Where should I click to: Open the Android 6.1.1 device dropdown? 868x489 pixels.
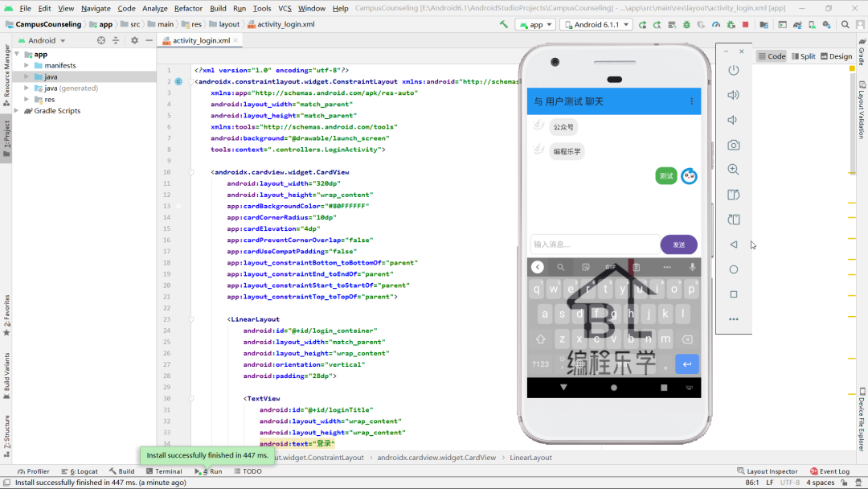[596, 25]
